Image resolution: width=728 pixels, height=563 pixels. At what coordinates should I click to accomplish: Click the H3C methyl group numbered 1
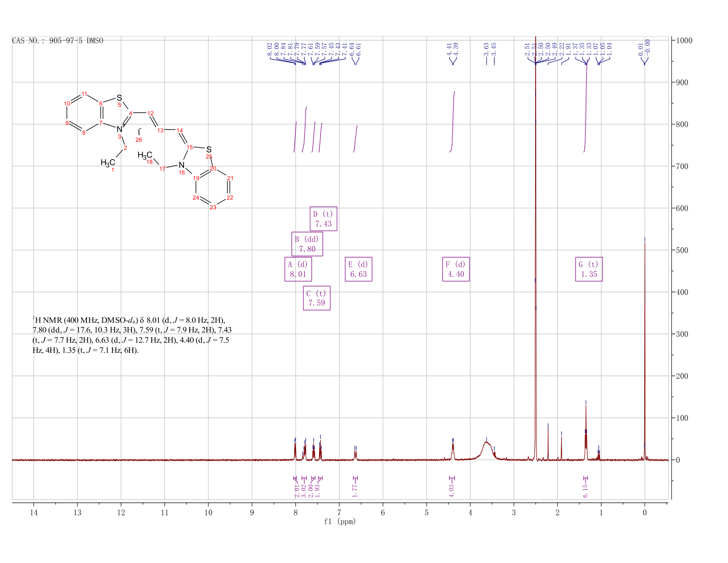108,163
